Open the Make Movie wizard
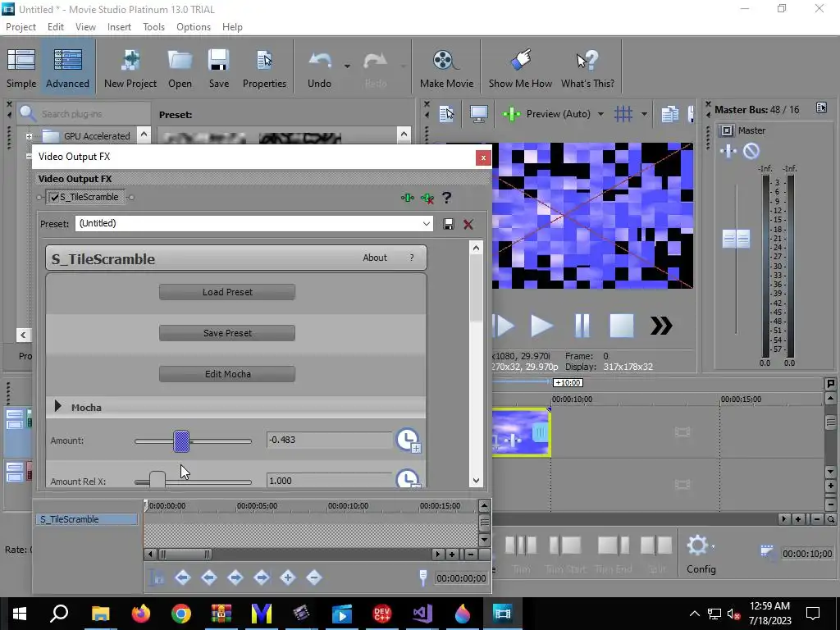This screenshot has height=630, width=840. pyautogui.click(x=446, y=69)
